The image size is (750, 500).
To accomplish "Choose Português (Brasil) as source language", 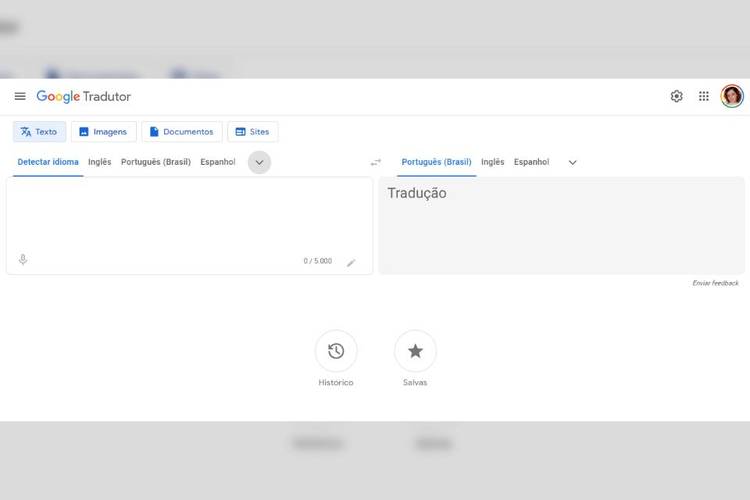I will point(156,162).
